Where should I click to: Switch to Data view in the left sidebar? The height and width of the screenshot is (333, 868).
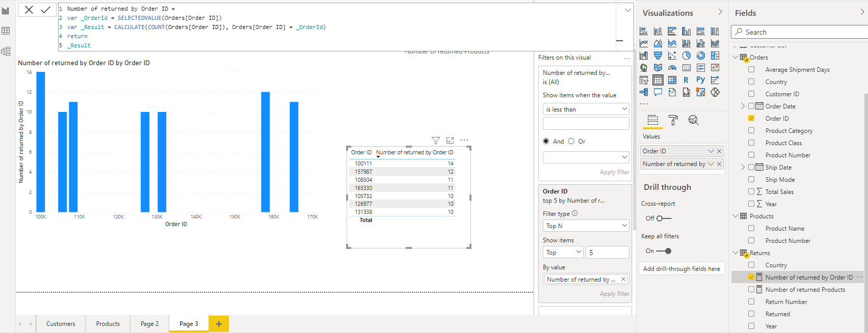point(6,31)
